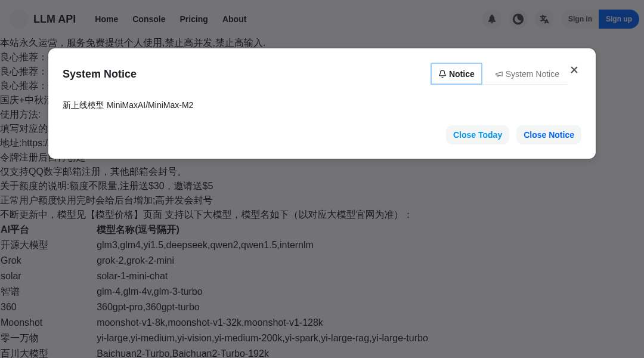Switch to the System Notice tab
This screenshot has height=358, width=644.
[x=527, y=74]
